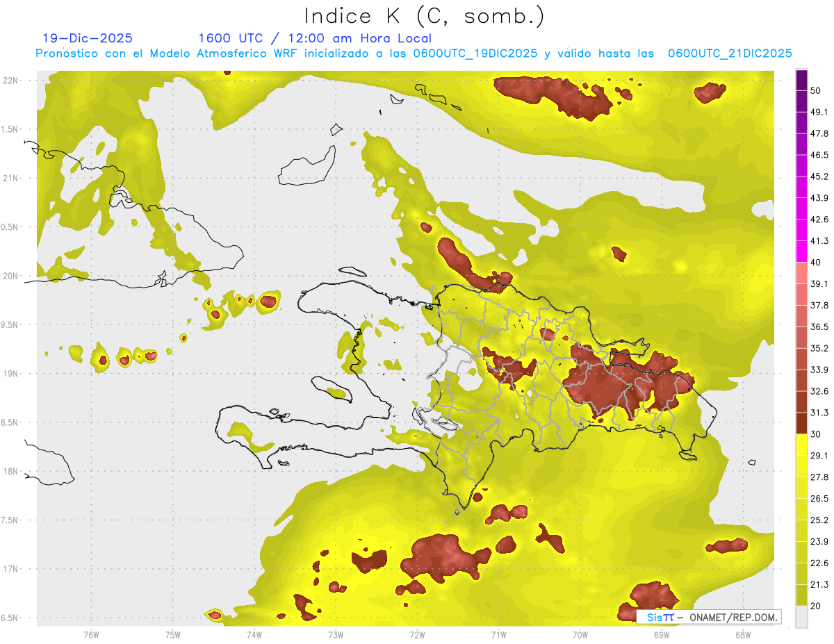Image resolution: width=834 pixels, height=644 pixels.
Task: Click the longitude axis label 69W
Action: coord(661,634)
